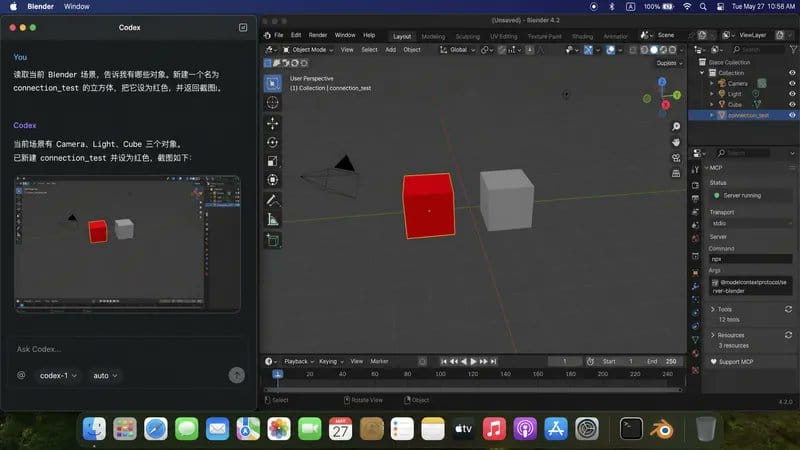Hide connection_test object in outliner
This screenshot has width=800, height=450.
pyautogui.click(x=792, y=115)
